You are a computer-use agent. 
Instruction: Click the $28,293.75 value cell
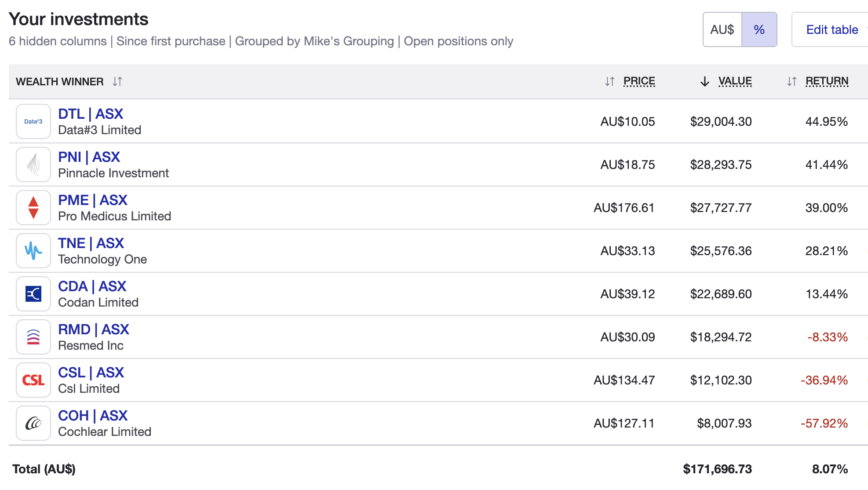[x=721, y=165]
